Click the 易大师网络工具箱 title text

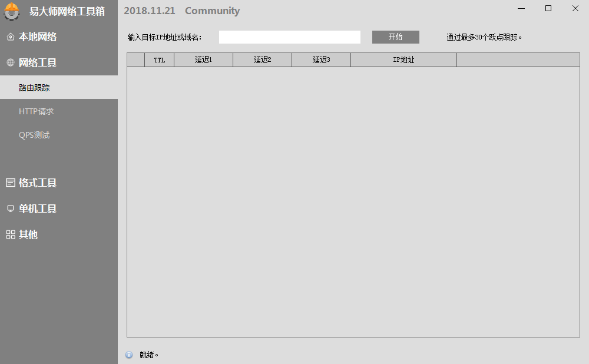click(x=67, y=11)
